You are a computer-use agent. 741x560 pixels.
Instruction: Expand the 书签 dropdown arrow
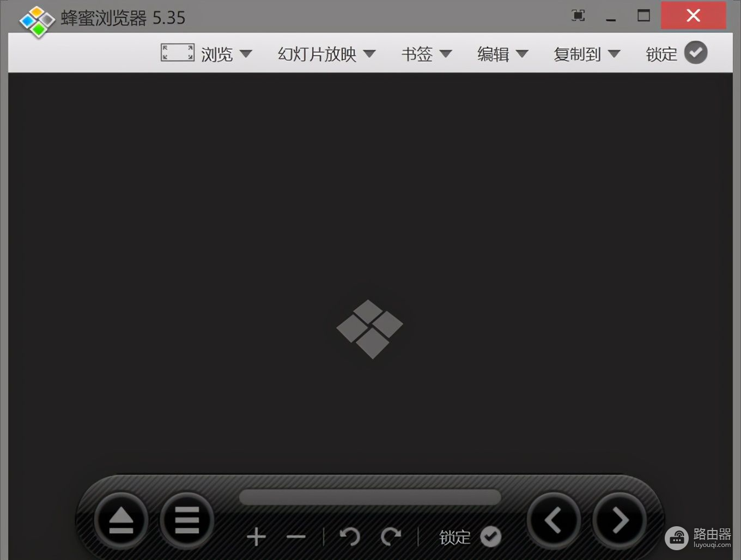click(446, 54)
